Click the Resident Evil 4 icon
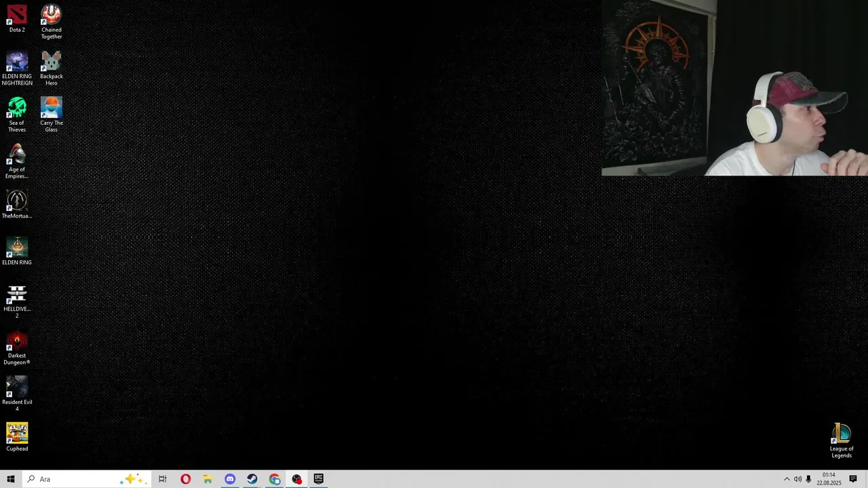 pos(17,394)
